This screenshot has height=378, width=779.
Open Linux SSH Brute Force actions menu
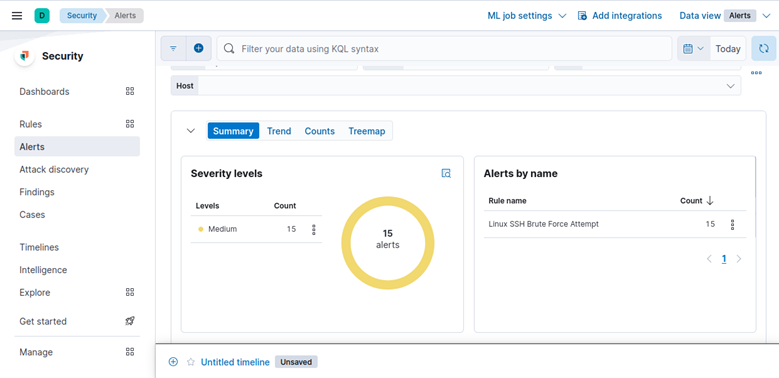click(x=732, y=225)
